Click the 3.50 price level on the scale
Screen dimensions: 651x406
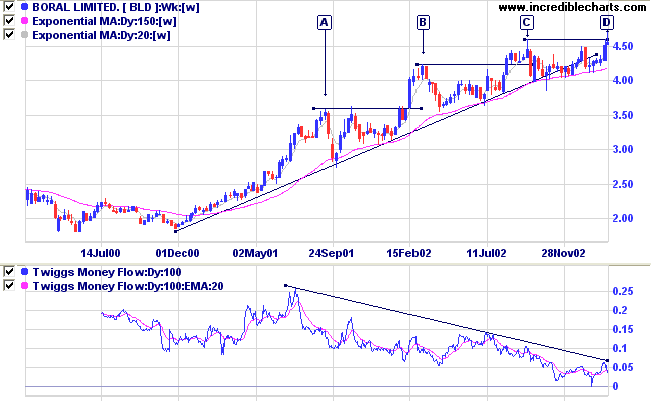click(x=623, y=115)
